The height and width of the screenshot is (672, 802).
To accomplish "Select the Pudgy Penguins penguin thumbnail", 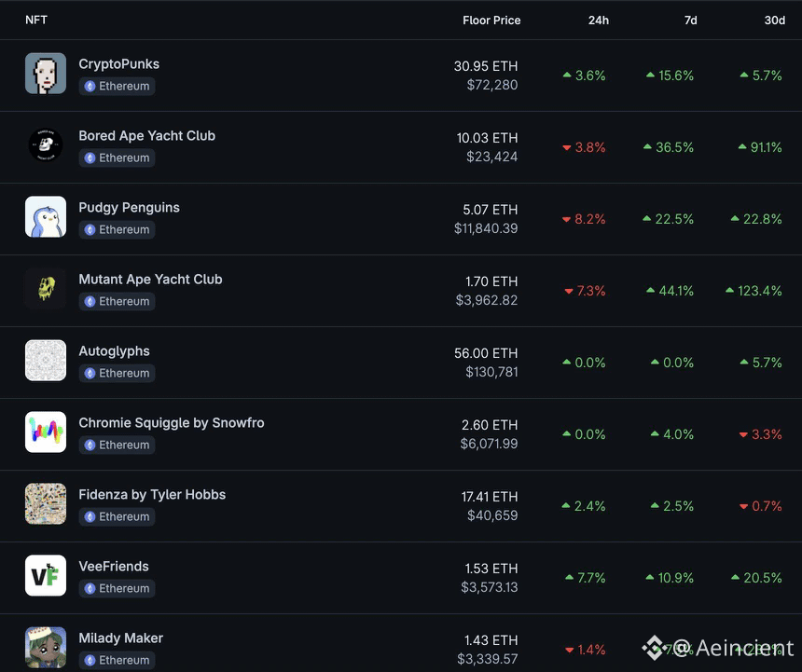I will point(46,217).
